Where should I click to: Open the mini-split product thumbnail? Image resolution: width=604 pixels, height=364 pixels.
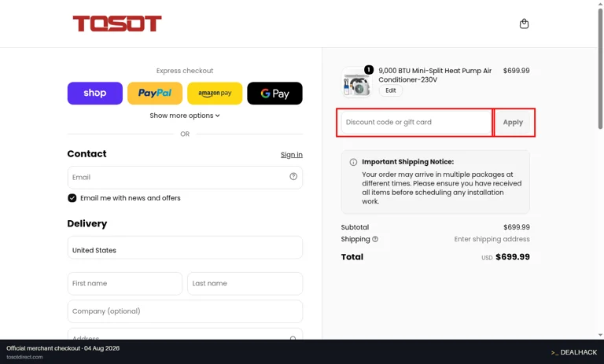[x=356, y=83]
